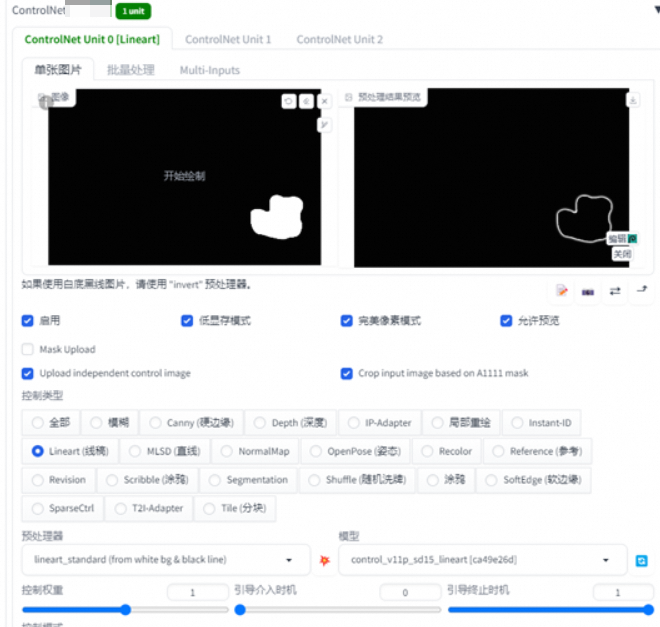
Task: Select NormalMap control type
Action: (255, 451)
